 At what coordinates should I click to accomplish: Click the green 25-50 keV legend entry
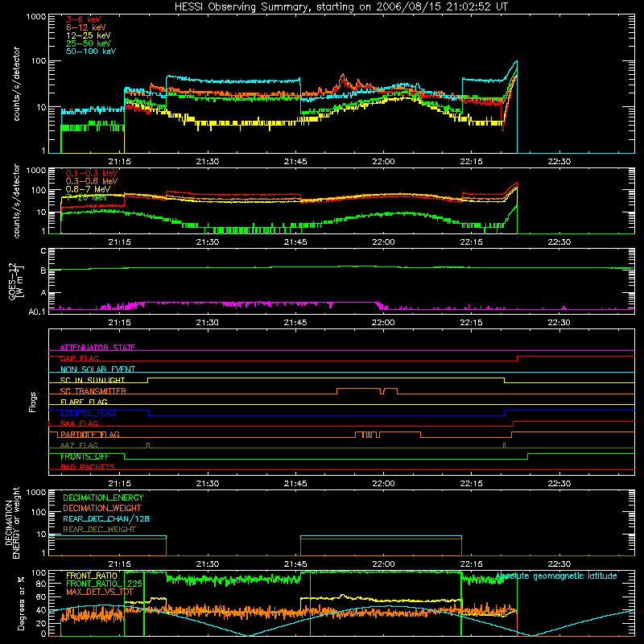point(88,43)
